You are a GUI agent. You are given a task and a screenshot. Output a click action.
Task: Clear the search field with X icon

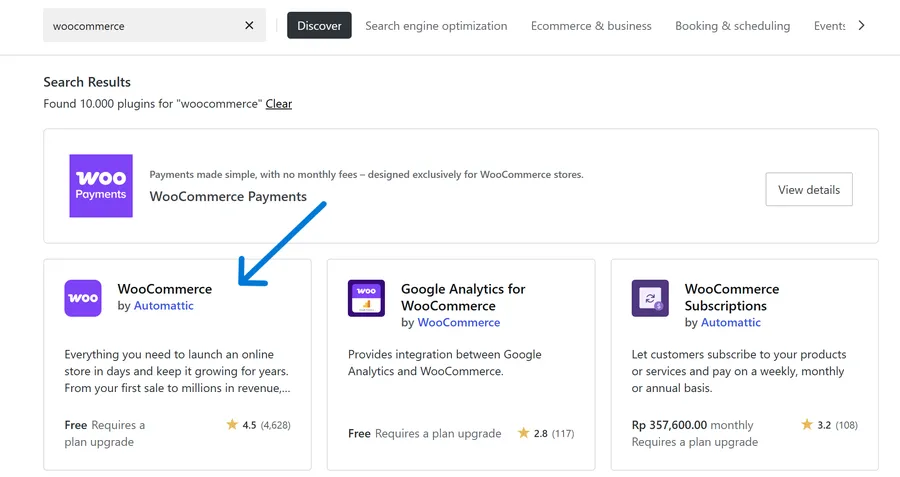[250, 26]
